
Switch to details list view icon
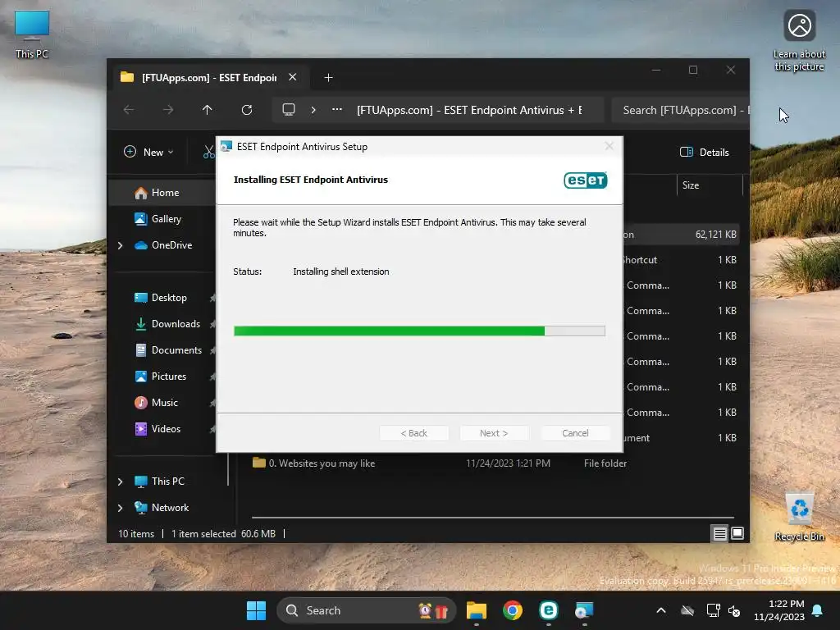click(x=719, y=533)
